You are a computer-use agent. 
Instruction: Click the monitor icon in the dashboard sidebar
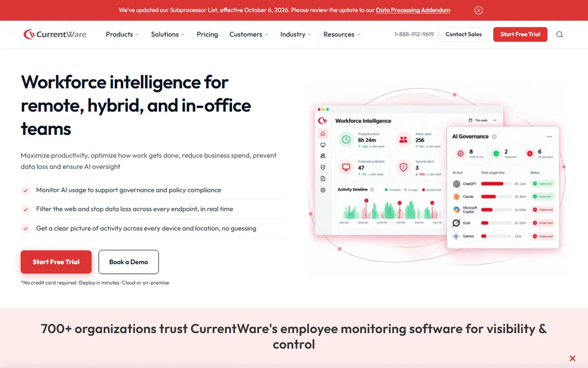point(322,145)
